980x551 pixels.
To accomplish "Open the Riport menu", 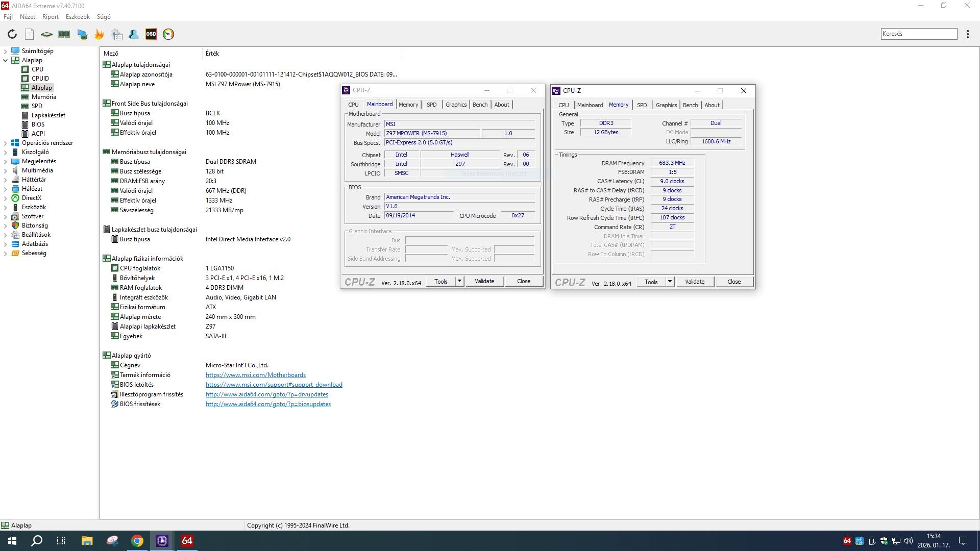I will [x=50, y=17].
